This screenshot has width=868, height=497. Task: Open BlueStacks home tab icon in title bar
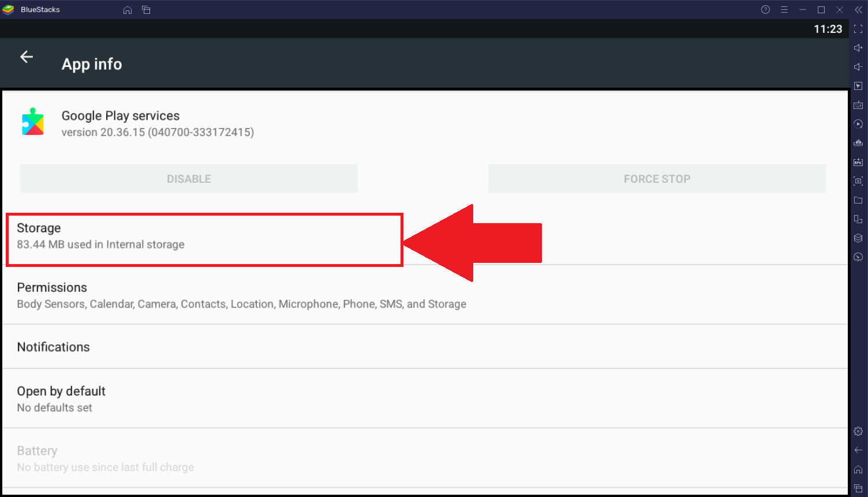click(x=128, y=10)
